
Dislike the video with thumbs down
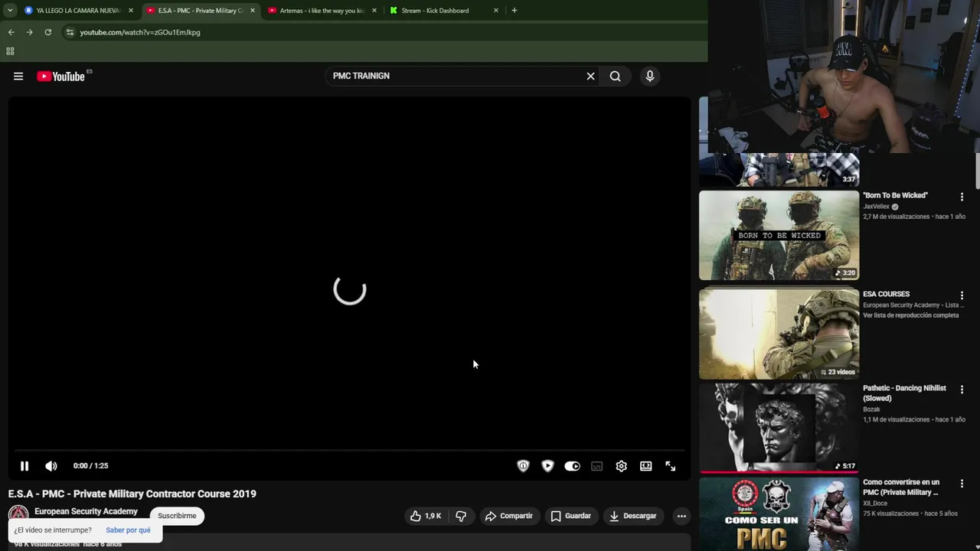pos(461,516)
